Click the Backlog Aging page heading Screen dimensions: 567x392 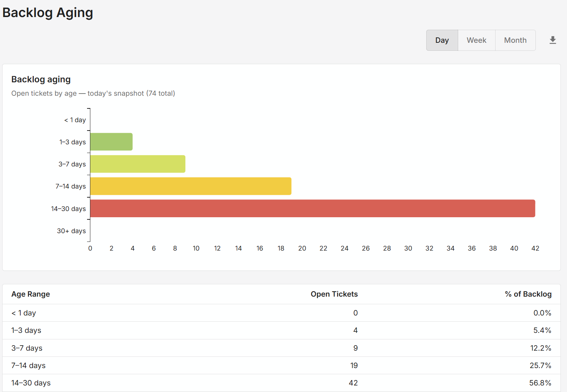pyautogui.click(x=48, y=13)
